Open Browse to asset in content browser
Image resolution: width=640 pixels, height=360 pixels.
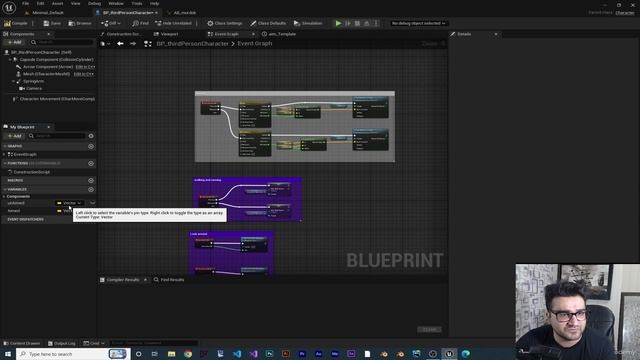point(80,23)
